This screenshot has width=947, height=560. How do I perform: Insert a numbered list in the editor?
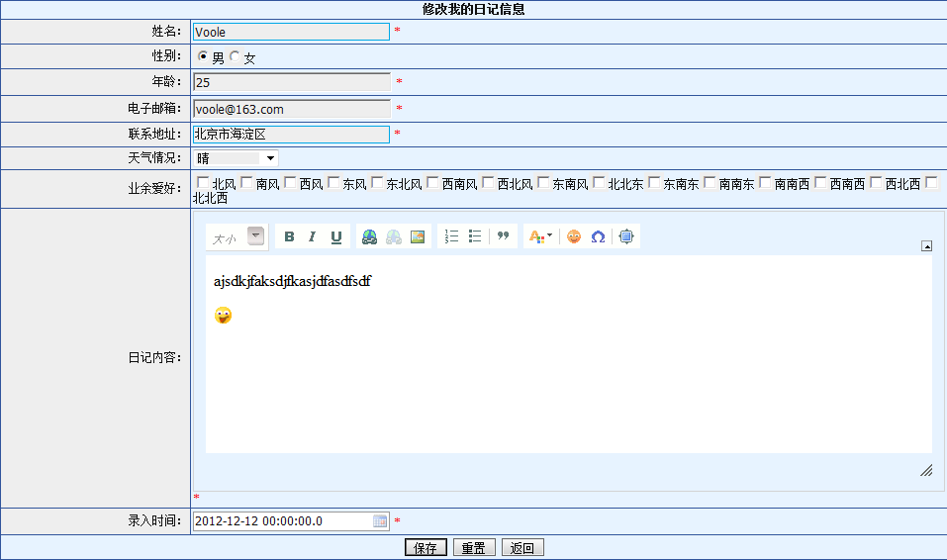click(451, 236)
